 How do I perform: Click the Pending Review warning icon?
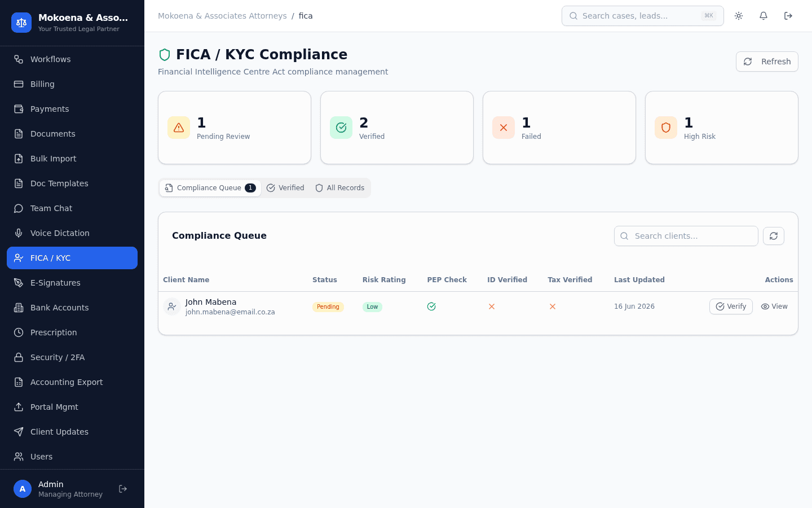pos(179,128)
